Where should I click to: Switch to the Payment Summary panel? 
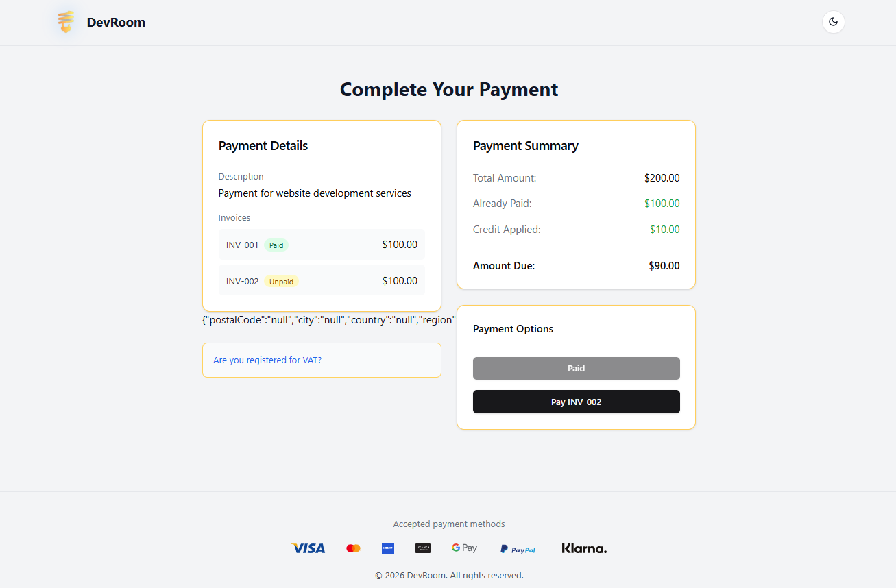click(526, 145)
